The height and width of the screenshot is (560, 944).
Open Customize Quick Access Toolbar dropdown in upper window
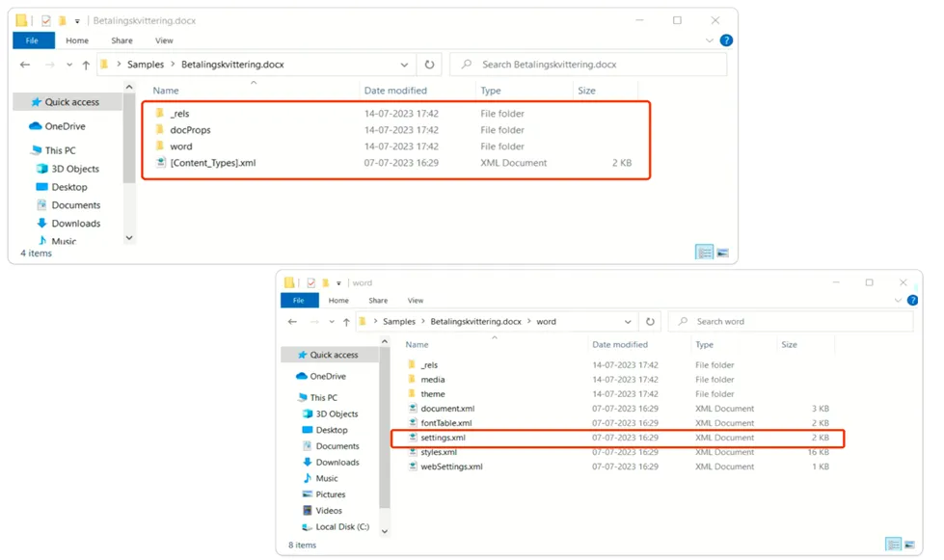pyautogui.click(x=77, y=21)
